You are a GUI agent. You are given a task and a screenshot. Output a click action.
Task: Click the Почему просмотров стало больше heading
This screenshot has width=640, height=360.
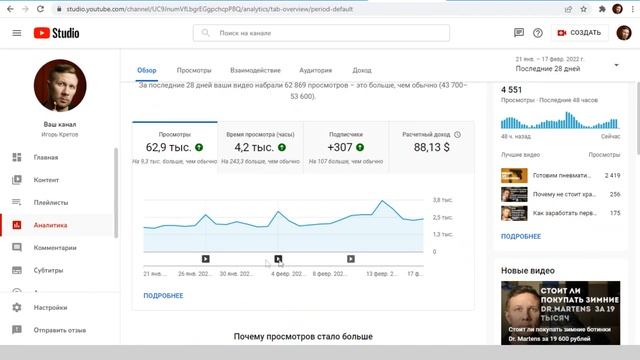point(303,337)
